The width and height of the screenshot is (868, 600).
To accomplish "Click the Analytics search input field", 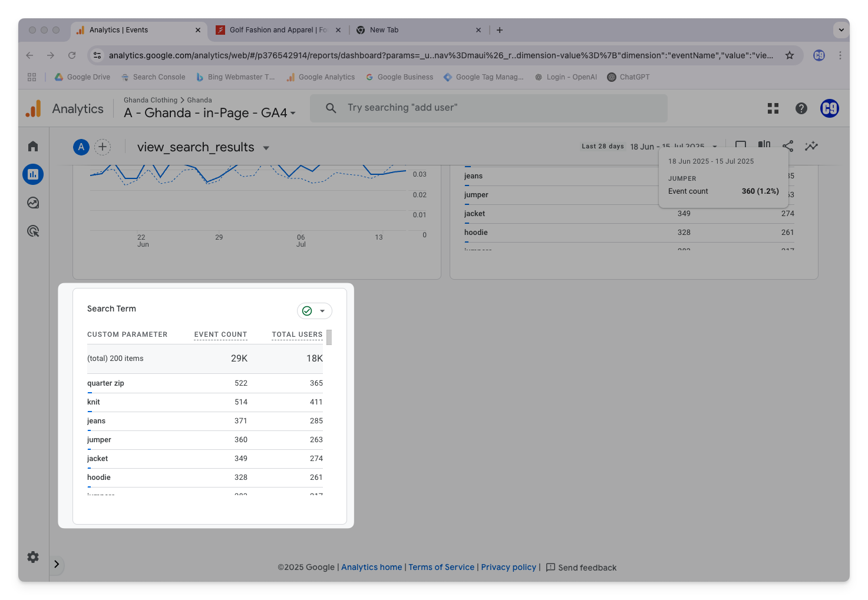I will (x=489, y=108).
